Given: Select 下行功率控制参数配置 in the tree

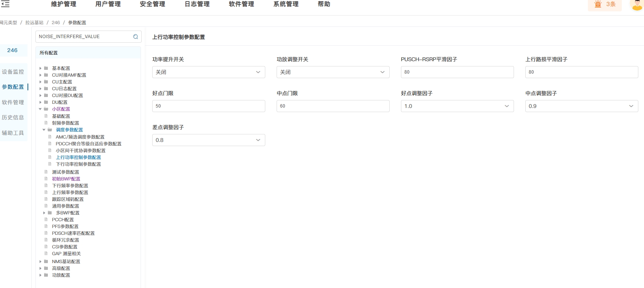Looking at the screenshot, I should tap(78, 164).
